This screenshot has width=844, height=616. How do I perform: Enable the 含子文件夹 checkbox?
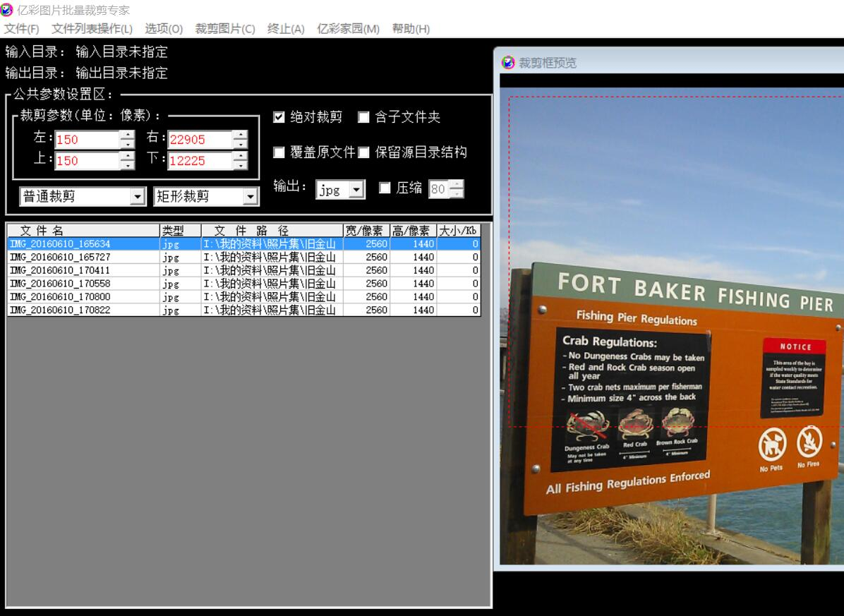[x=363, y=117]
